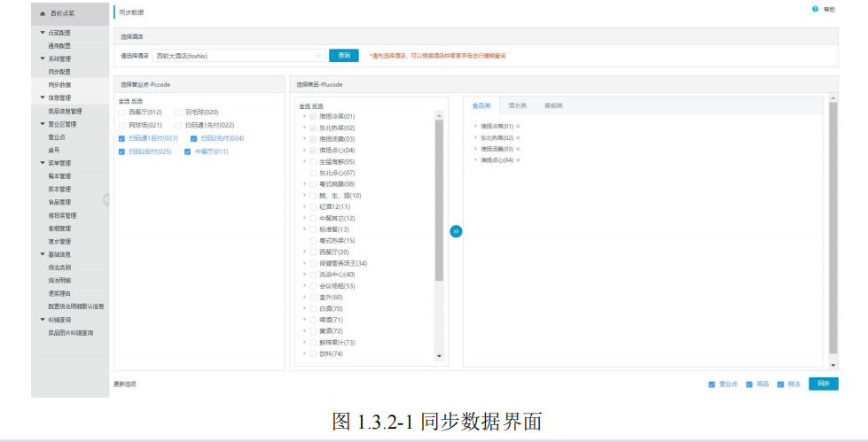Expand the 西餐厅(20) tree node
This screenshot has width=868, height=442.
(x=304, y=252)
